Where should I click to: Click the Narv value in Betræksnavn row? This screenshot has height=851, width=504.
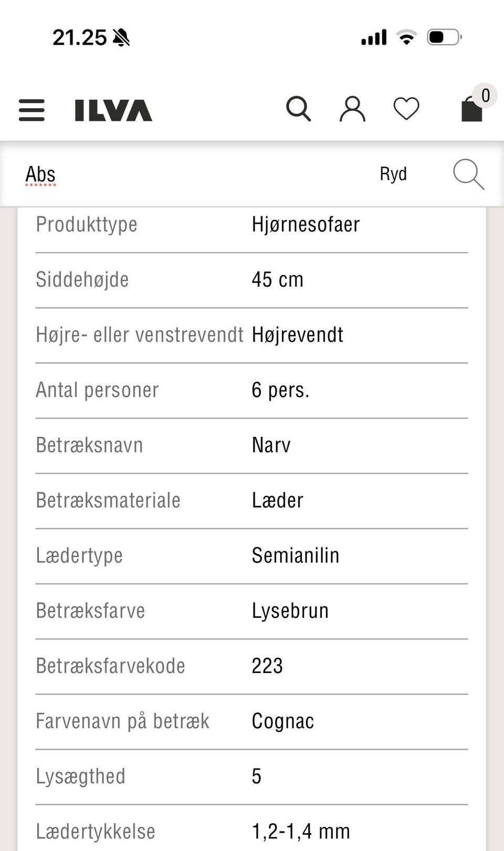coord(271,445)
